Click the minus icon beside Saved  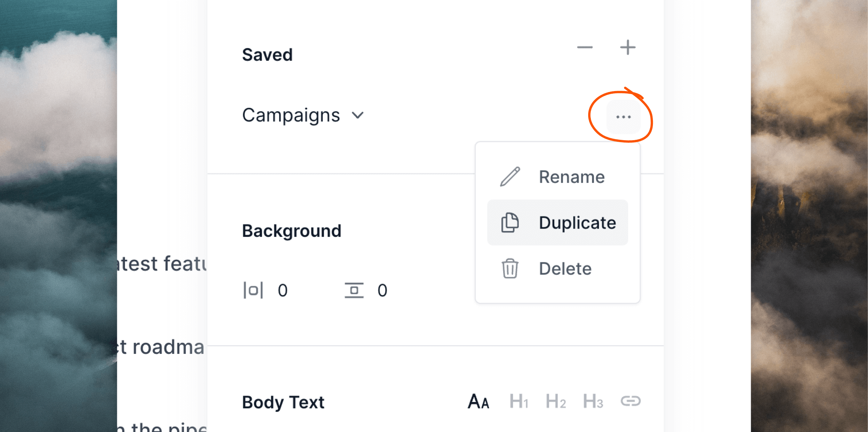(x=585, y=48)
